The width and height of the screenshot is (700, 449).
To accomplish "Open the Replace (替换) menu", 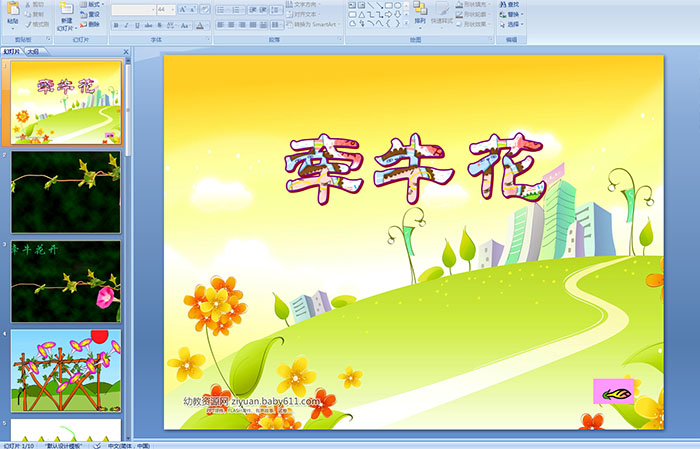I will click(x=511, y=14).
